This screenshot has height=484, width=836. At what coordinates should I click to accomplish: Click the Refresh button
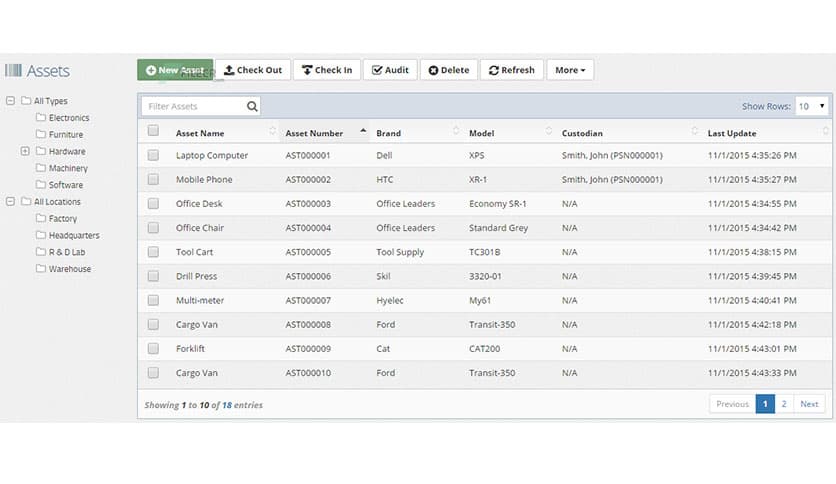512,70
